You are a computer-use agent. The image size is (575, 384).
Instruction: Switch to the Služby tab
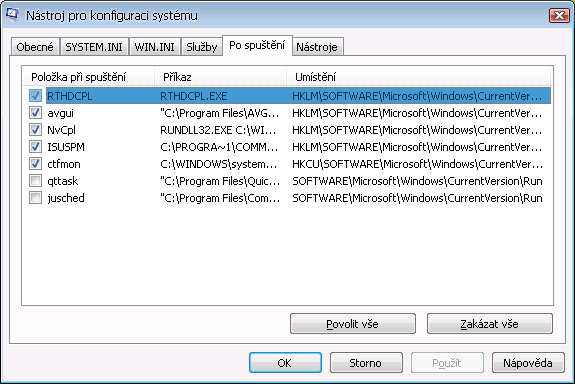(202, 47)
